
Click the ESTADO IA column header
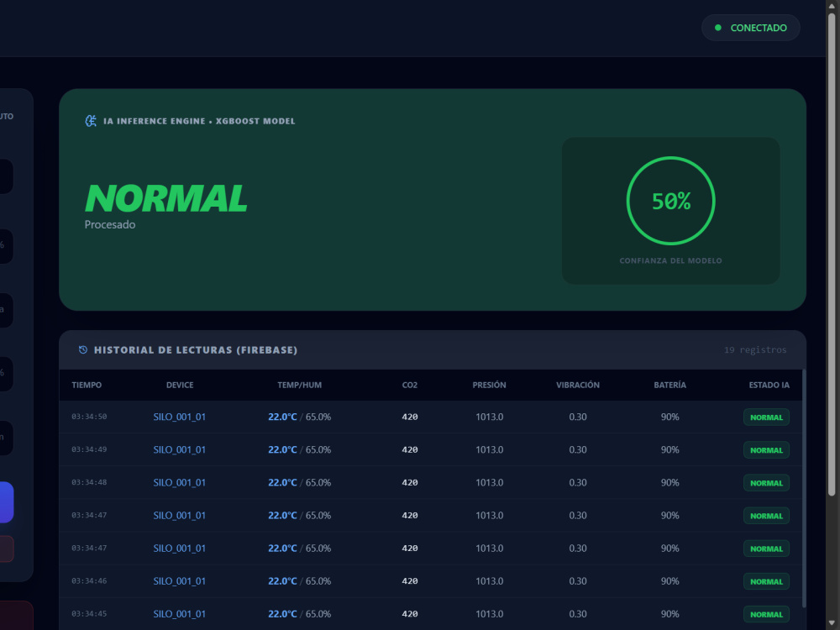[769, 386]
